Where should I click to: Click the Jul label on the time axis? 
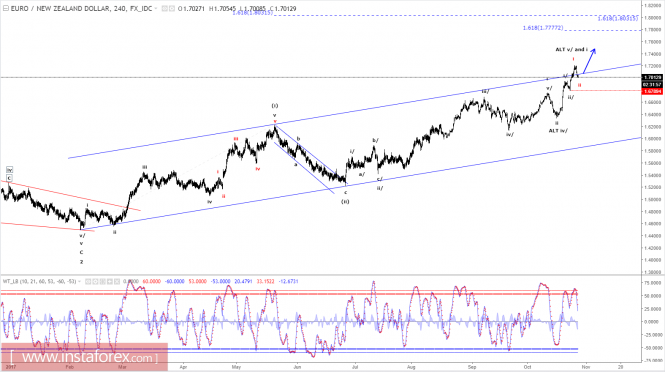(355, 366)
